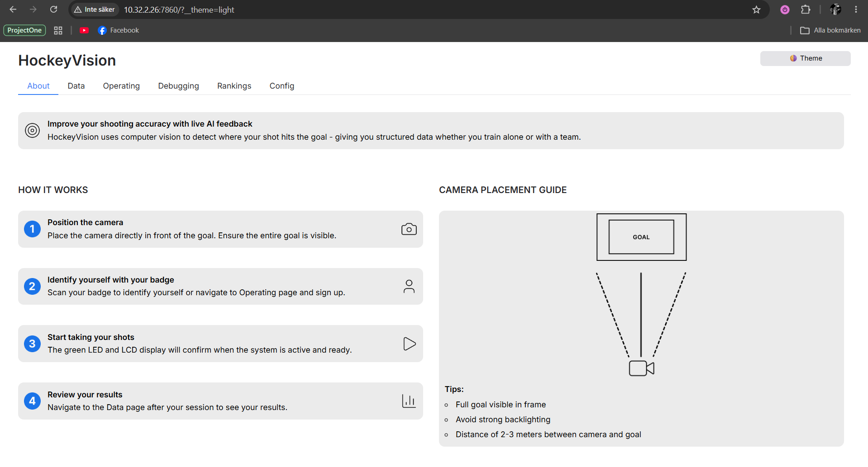Click the target icon in the banner
The width and height of the screenshot is (868, 467).
tap(33, 131)
